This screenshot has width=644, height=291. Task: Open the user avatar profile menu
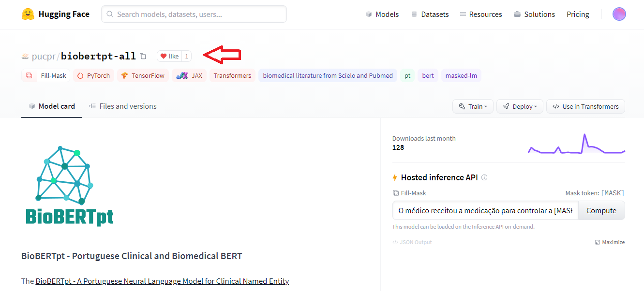[619, 14]
